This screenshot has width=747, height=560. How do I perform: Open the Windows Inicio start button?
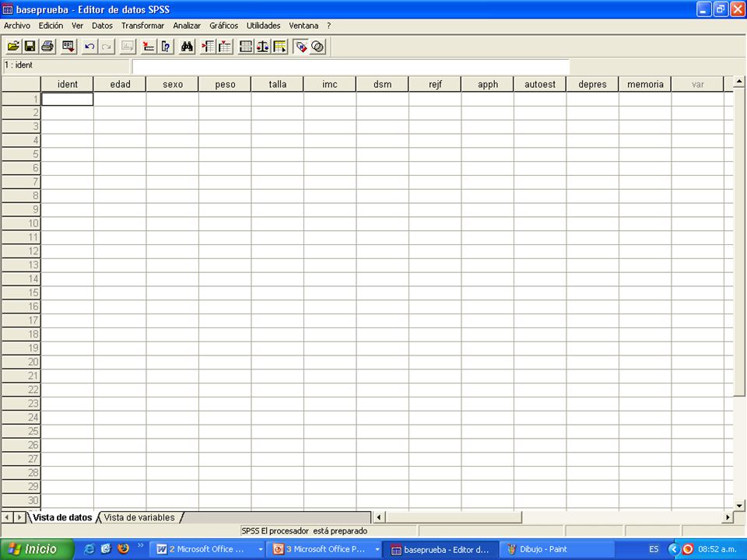click(37, 549)
